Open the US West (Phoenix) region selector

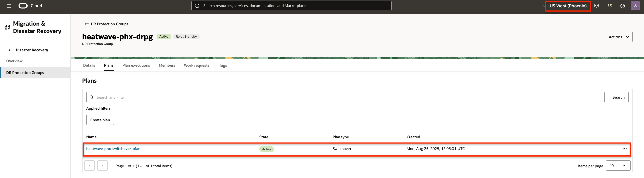(568, 6)
